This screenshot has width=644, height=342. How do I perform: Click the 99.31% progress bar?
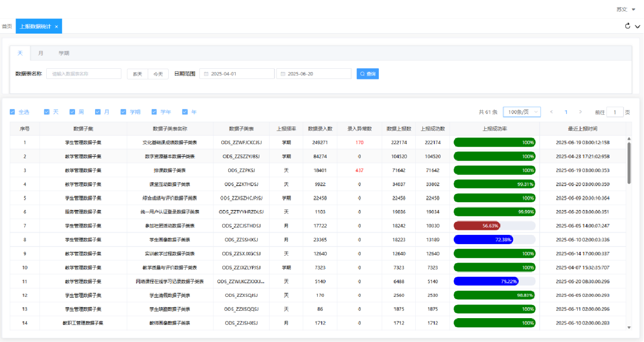494,184
